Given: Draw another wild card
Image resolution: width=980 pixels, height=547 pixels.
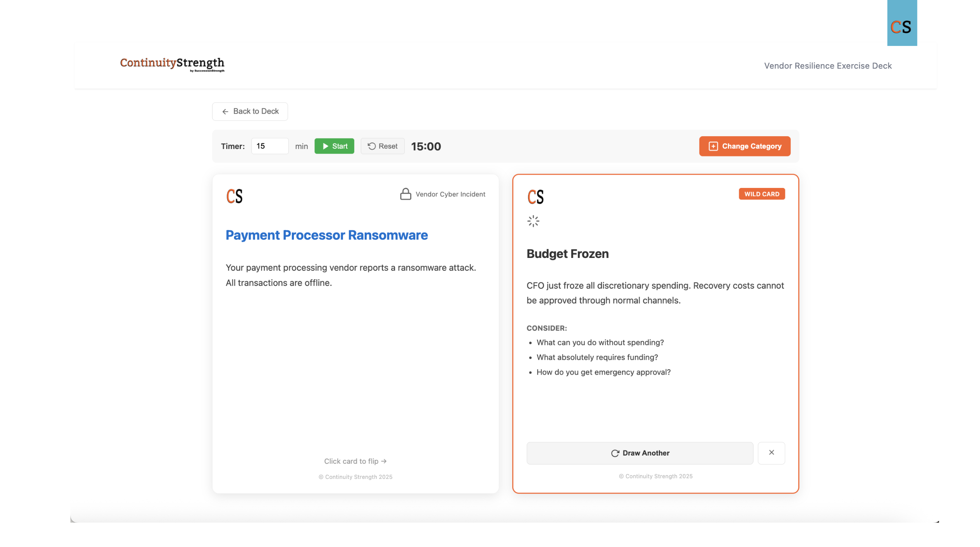Looking at the screenshot, I should click(x=639, y=453).
